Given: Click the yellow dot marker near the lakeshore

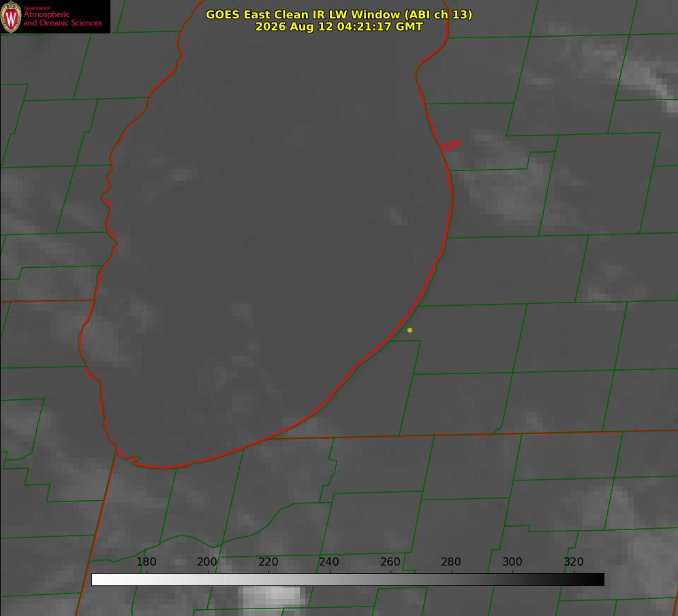Looking at the screenshot, I should (x=410, y=330).
